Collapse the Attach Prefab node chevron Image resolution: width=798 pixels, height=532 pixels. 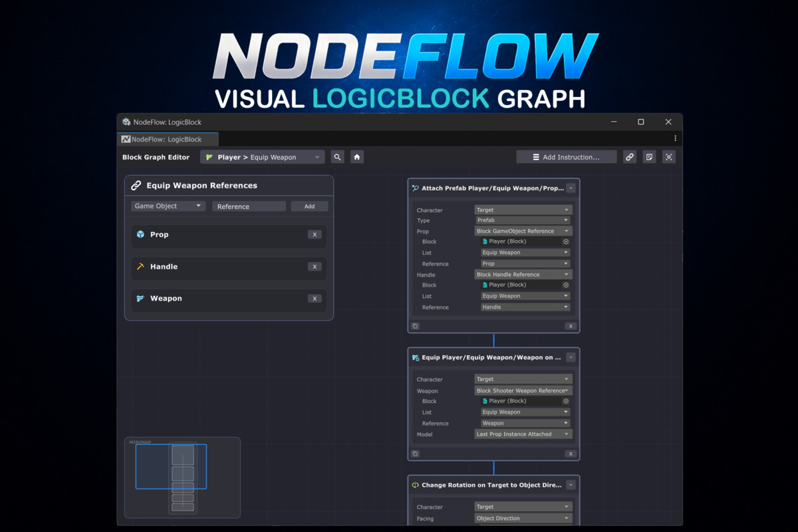point(571,188)
